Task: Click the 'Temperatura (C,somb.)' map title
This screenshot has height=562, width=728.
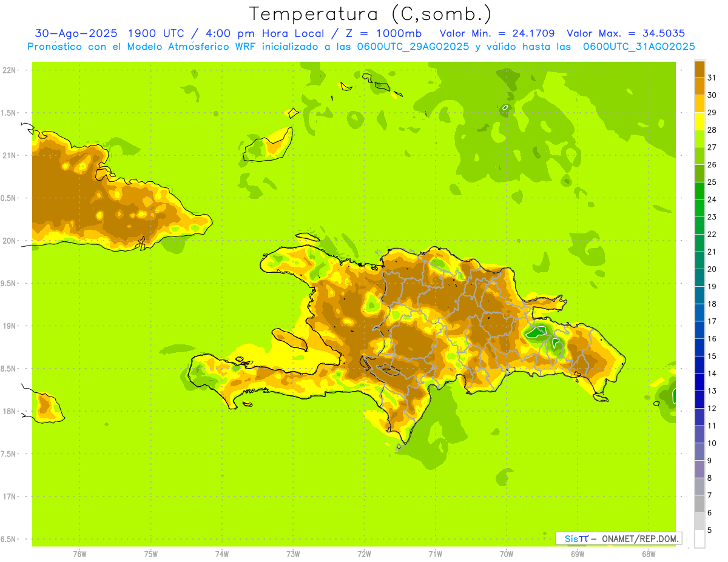Action: 370,14
